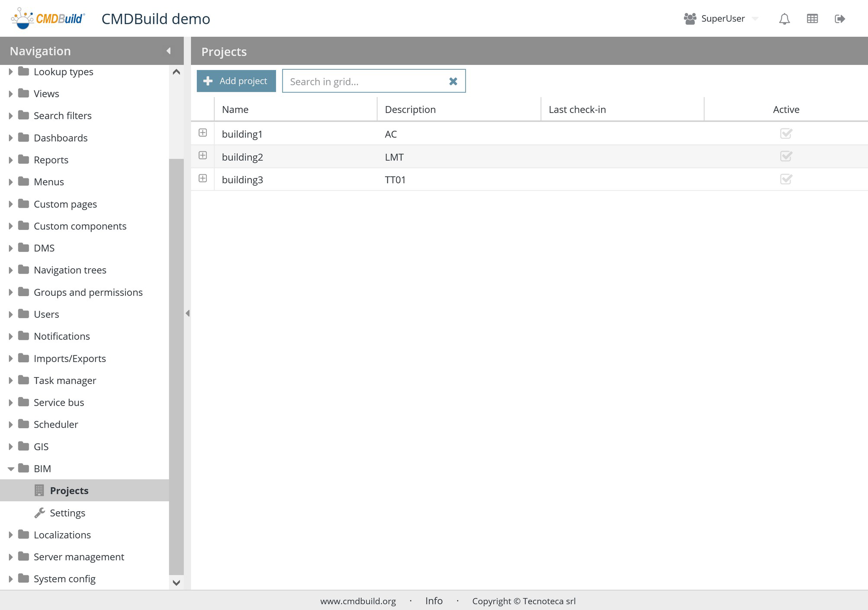Open the SuperUser dropdown arrow
The image size is (868, 610).
(x=755, y=19)
